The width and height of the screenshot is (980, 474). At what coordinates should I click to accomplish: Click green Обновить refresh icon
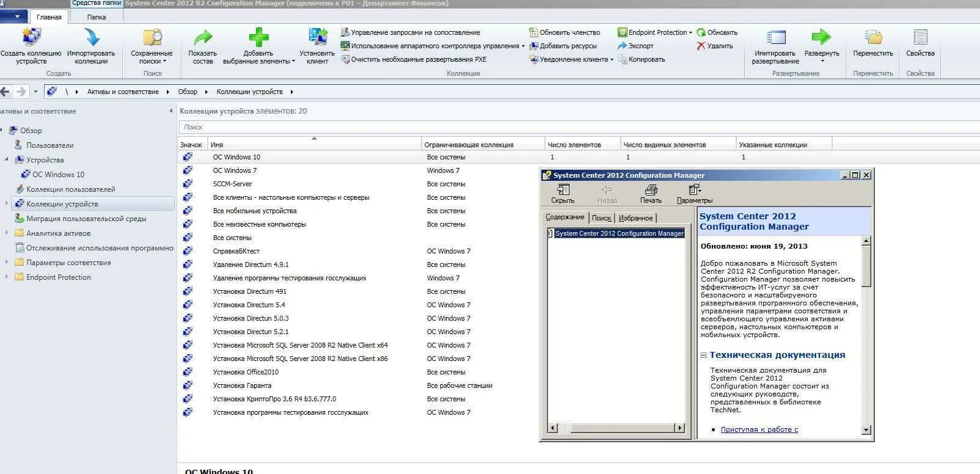click(701, 32)
